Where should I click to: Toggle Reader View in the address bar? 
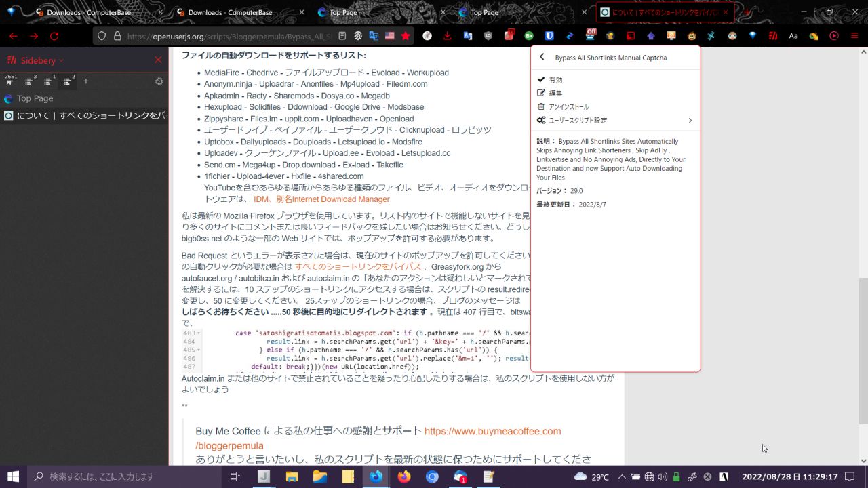[x=342, y=36]
